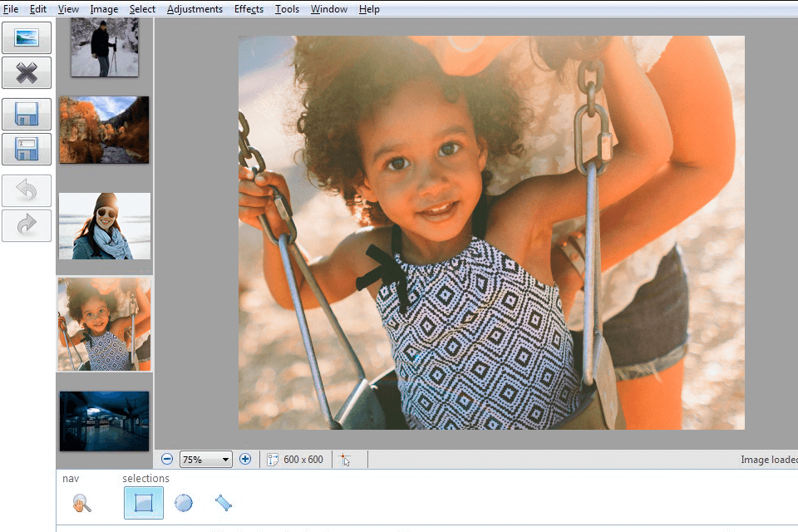Image resolution: width=798 pixels, height=532 pixels.
Task: Open the Adjustments menu
Action: click(195, 9)
